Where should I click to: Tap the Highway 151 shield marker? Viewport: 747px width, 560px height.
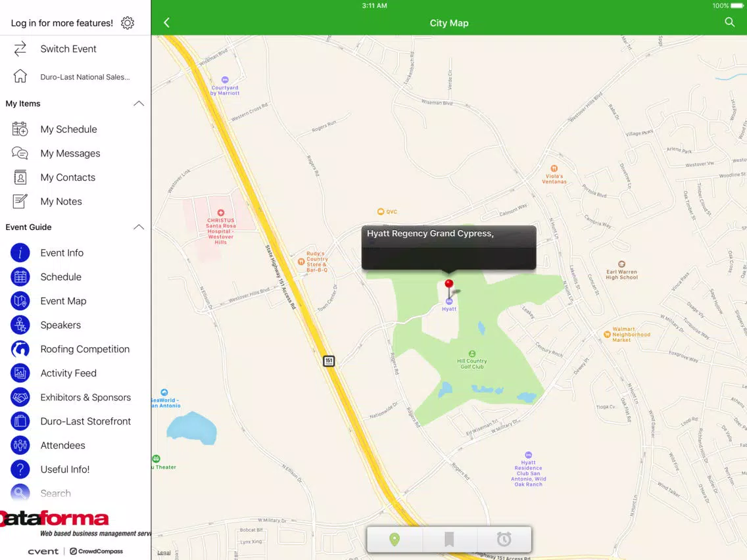click(329, 361)
